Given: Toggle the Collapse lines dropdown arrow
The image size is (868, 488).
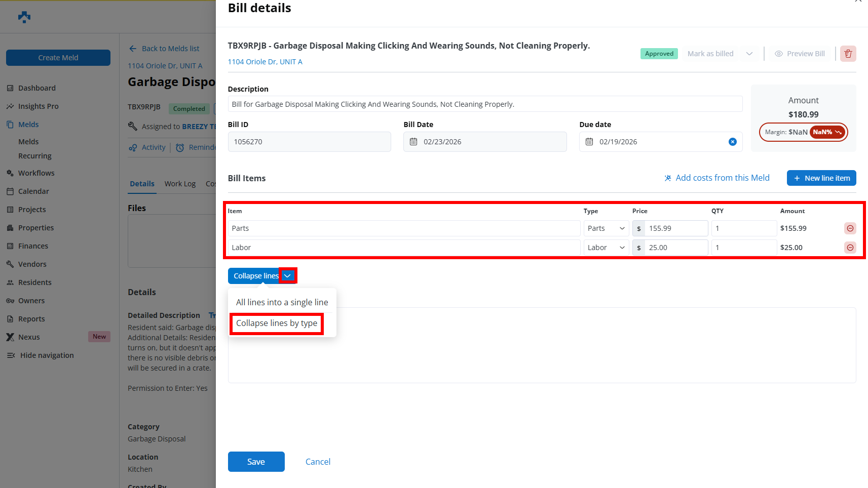Looking at the screenshot, I should point(287,276).
